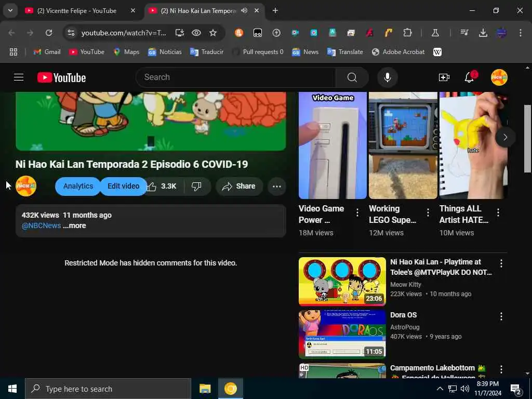Open the Noticias bookmark
The width and height of the screenshot is (532, 399).
[165, 52]
